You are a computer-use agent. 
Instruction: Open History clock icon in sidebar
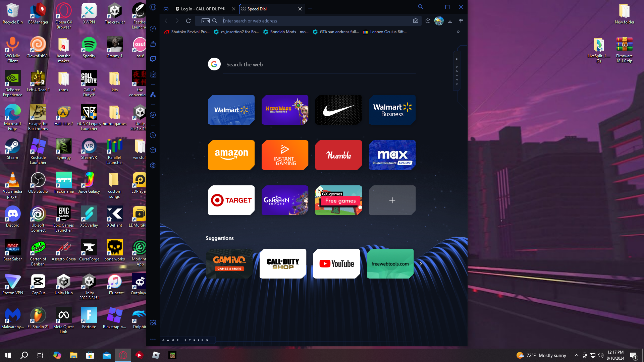tap(153, 135)
